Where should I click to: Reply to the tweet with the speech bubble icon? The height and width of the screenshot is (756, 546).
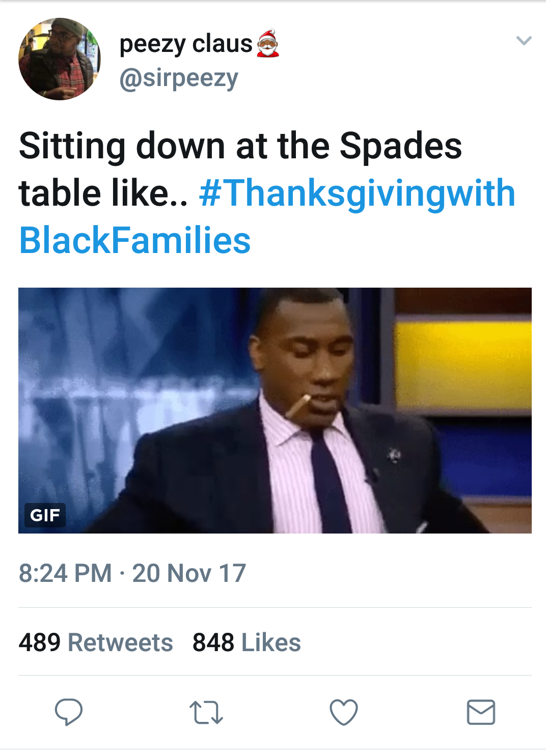coord(69,711)
